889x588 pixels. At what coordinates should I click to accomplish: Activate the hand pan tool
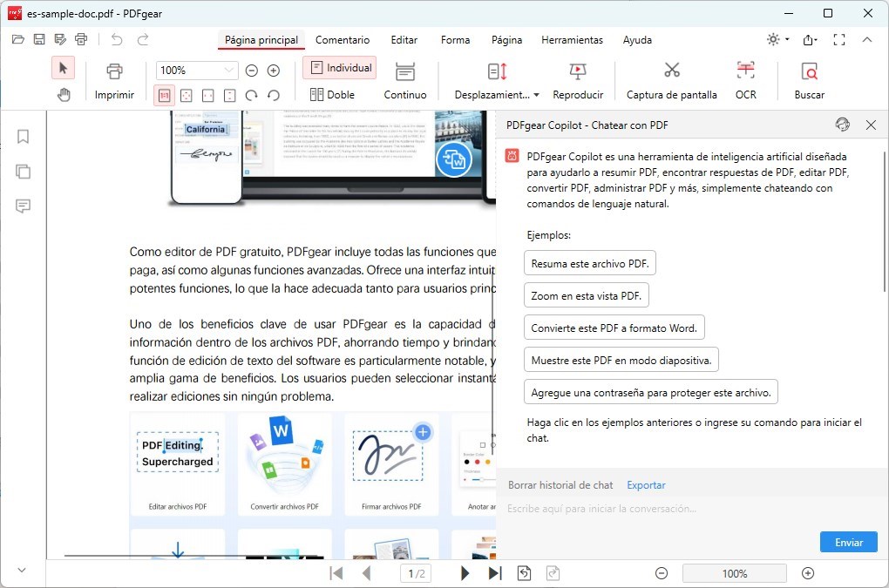[64, 95]
